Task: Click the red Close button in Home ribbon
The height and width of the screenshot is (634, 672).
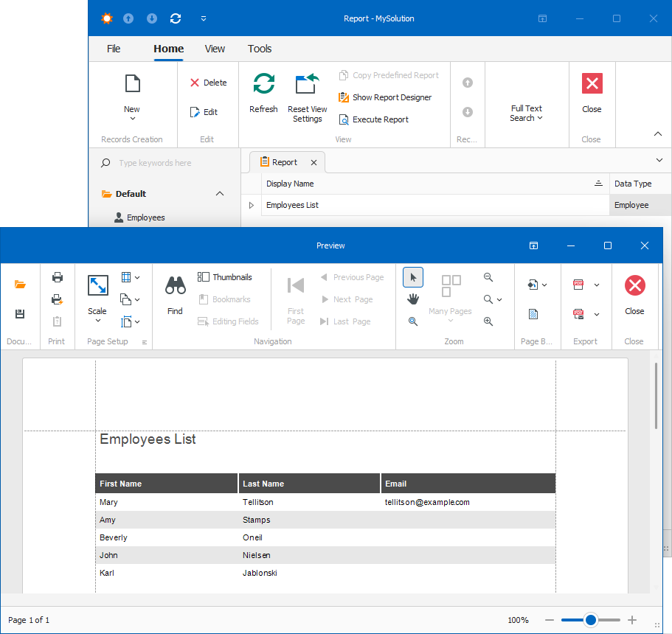Action: pyautogui.click(x=592, y=83)
